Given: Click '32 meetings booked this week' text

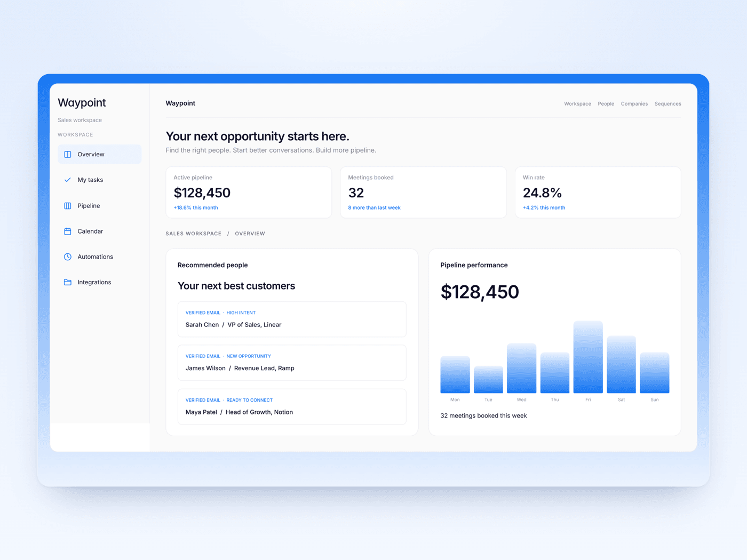Looking at the screenshot, I should point(483,416).
